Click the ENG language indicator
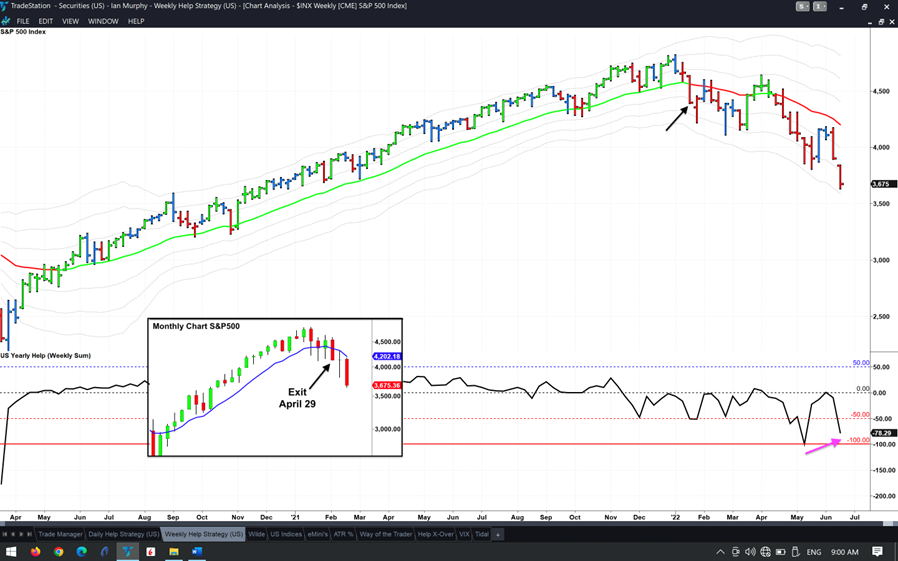Viewport: 898px width, 561px height. (x=814, y=551)
